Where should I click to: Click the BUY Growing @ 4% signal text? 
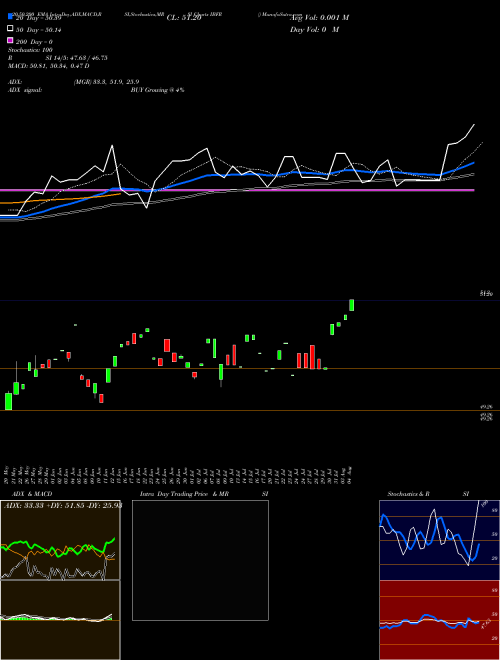point(157,90)
